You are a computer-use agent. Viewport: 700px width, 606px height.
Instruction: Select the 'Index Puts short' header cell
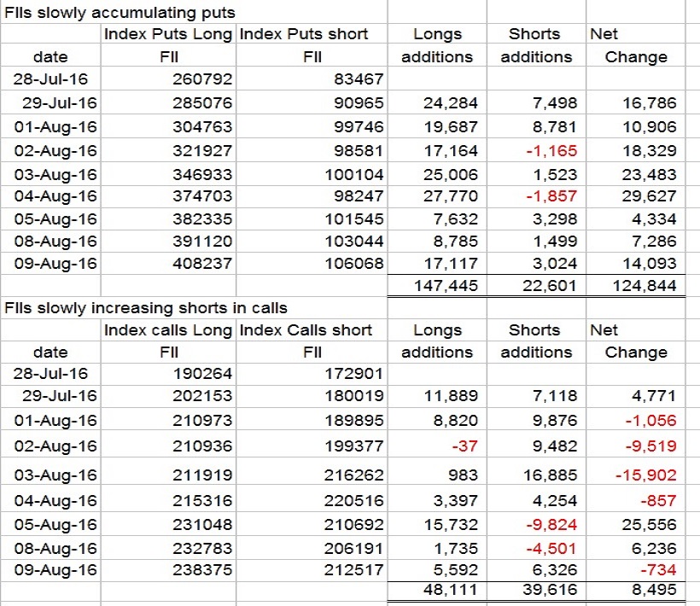pyautogui.click(x=305, y=34)
